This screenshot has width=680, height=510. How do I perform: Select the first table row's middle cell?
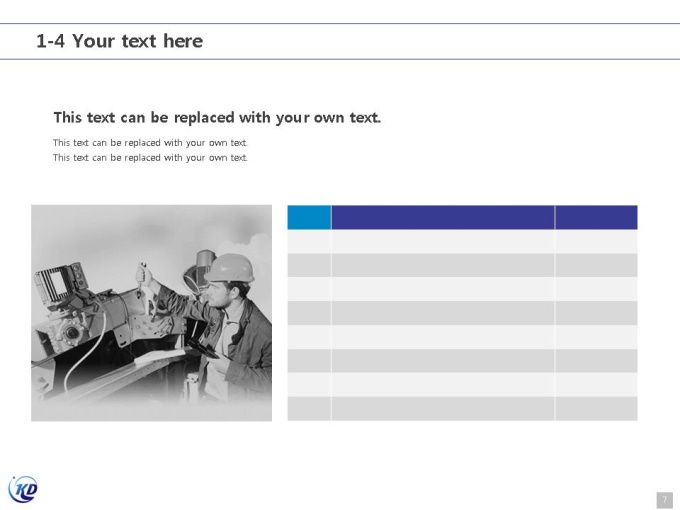(x=443, y=242)
